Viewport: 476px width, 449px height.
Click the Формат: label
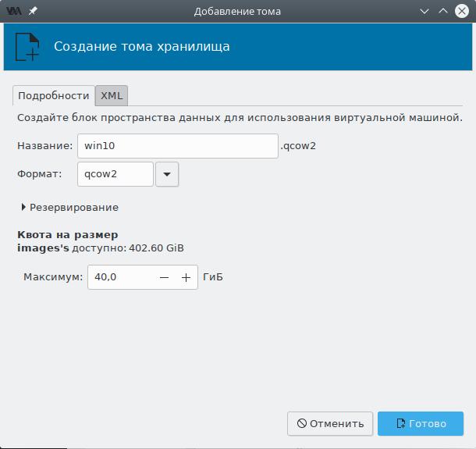pos(40,174)
